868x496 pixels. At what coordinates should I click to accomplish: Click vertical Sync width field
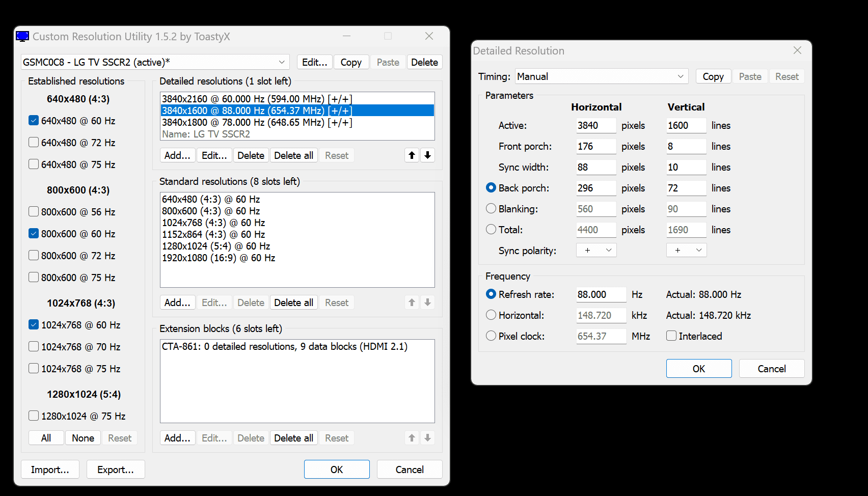[x=686, y=167]
